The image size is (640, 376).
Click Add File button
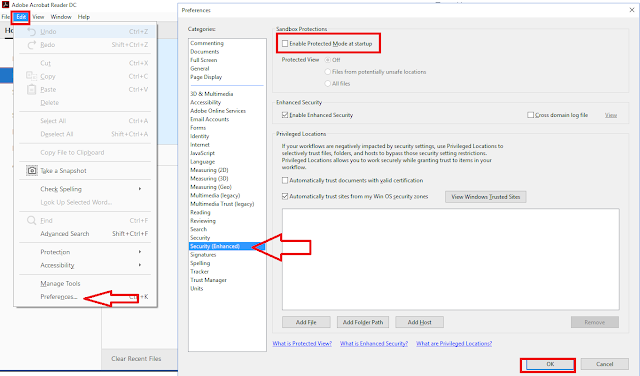click(x=306, y=322)
